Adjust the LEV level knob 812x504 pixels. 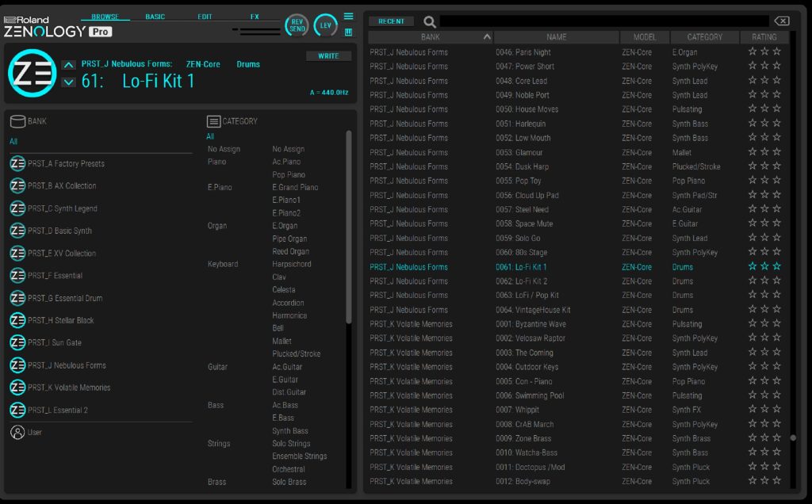[x=325, y=25]
